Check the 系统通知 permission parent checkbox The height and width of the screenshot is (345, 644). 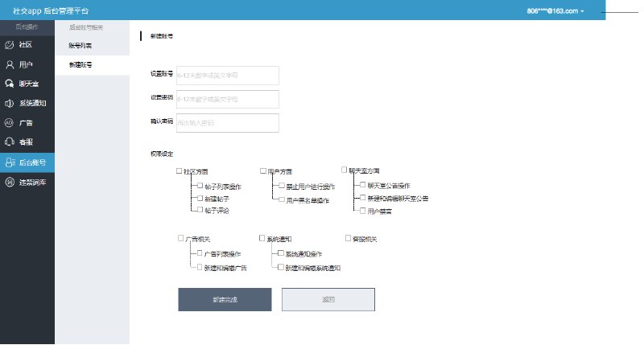point(262,238)
